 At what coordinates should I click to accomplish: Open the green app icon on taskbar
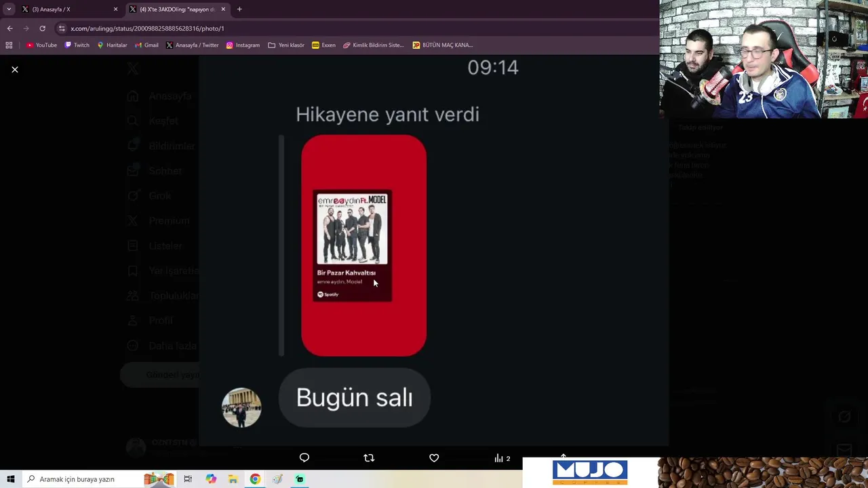click(300, 479)
